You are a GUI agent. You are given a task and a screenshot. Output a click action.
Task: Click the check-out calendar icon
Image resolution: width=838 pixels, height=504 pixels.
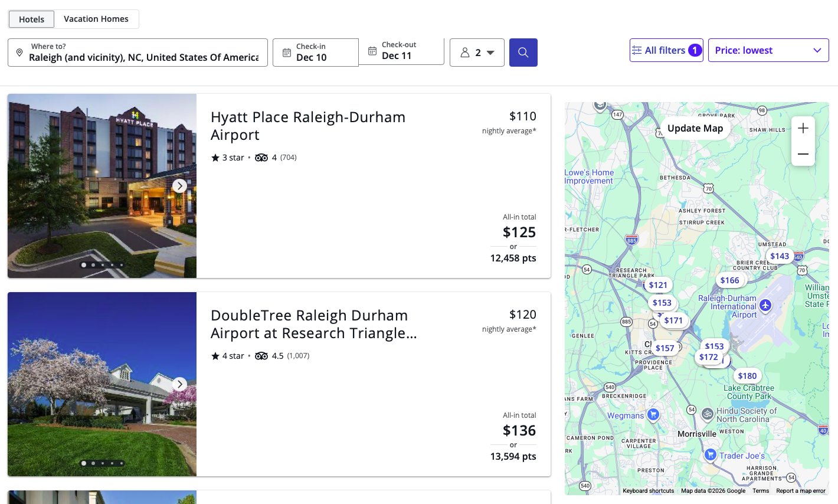point(372,51)
